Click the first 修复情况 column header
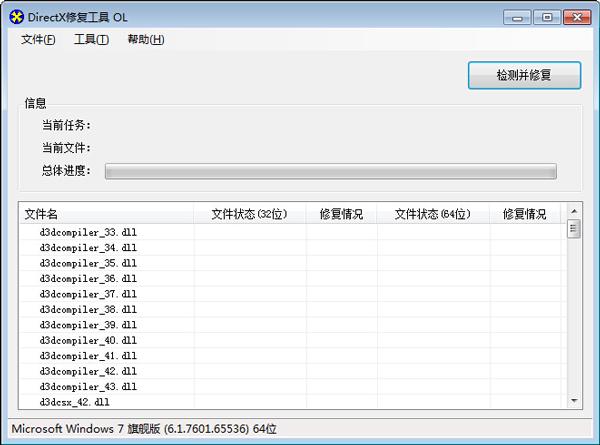 click(x=341, y=214)
